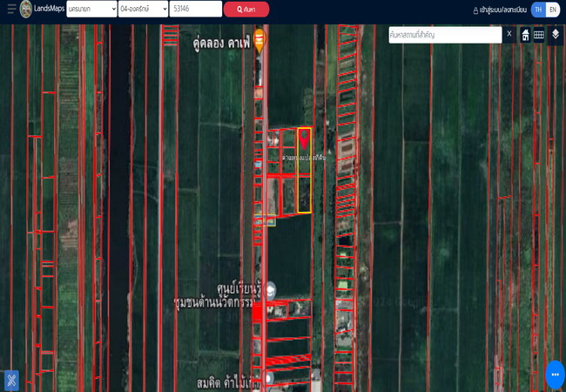Click the blue X icon at bottom left

[11, 381]
